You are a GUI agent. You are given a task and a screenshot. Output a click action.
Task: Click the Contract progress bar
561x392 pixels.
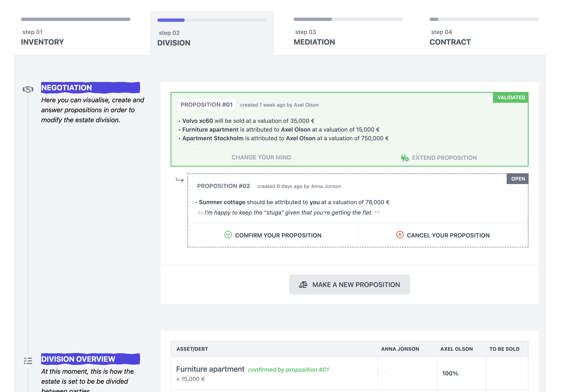[x=484, y=19]
